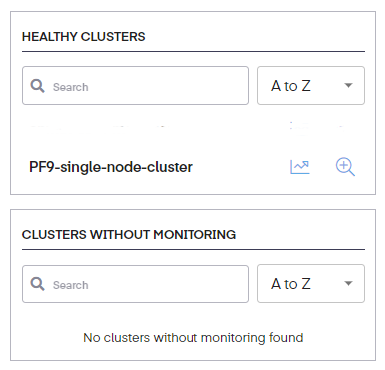Click the magnifier-plus details icon for PF9-single-node-cluster
Viewport: 385px width, 370px height.
tap(345, 167)
